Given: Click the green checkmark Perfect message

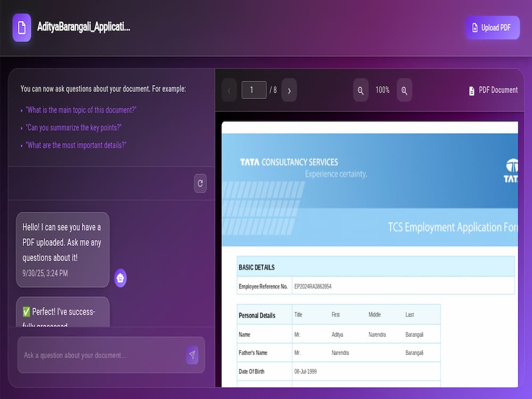Looking at the screenshot, I should pos(63,312).
